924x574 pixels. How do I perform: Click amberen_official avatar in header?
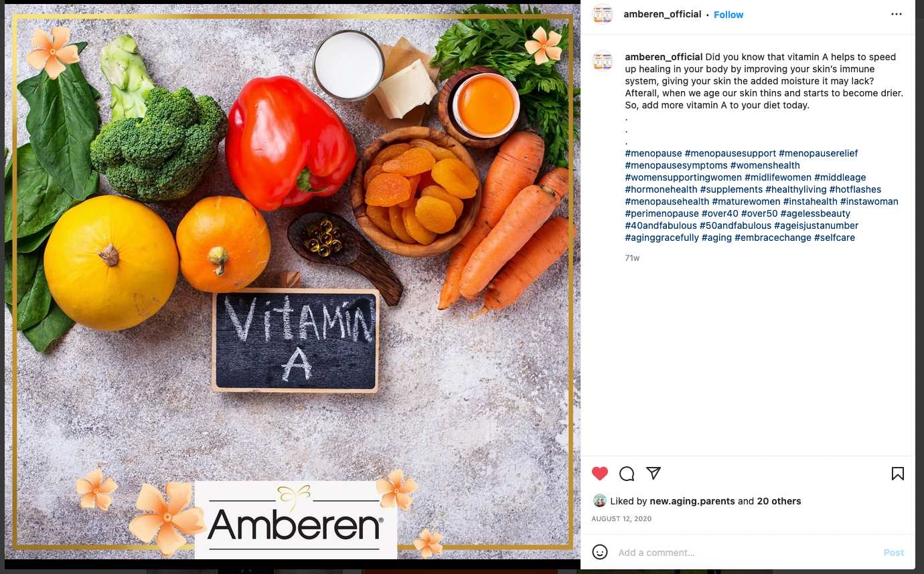(x=603, y=14)
